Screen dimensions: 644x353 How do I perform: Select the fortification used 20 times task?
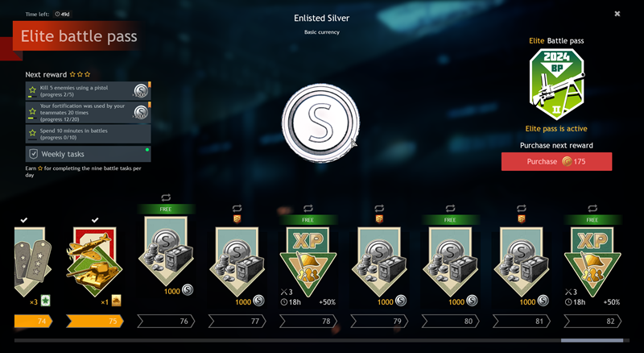[x=88, y=112]
